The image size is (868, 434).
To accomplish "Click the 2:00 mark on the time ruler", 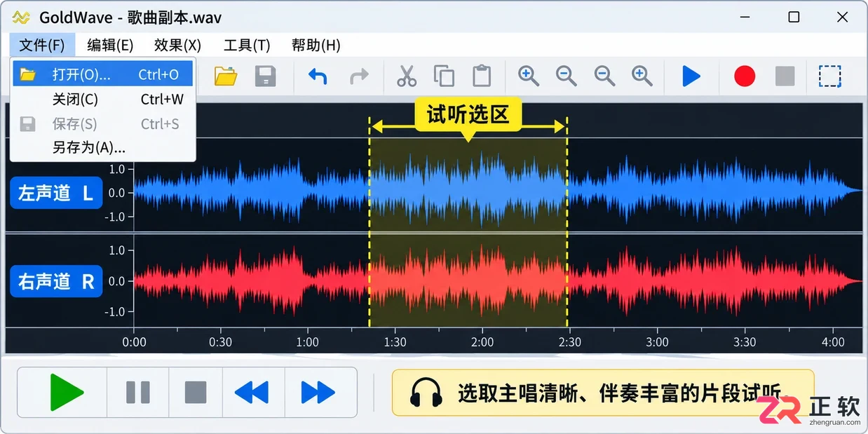I will [x=482, y=342].
